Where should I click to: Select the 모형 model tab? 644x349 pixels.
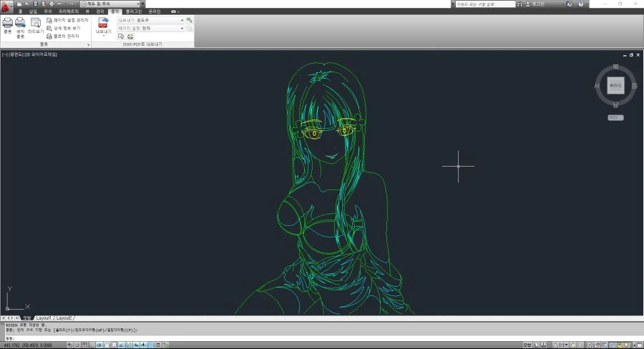[x=26, y=318]
